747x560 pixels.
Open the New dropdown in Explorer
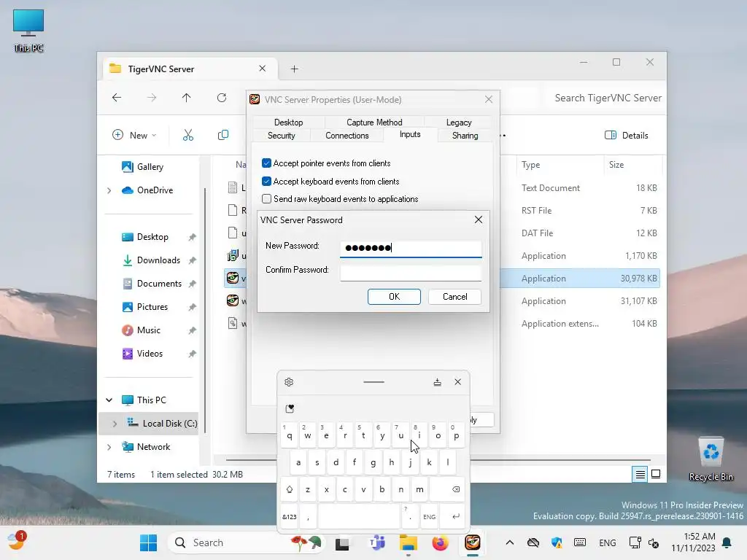[x=134, y=135]
